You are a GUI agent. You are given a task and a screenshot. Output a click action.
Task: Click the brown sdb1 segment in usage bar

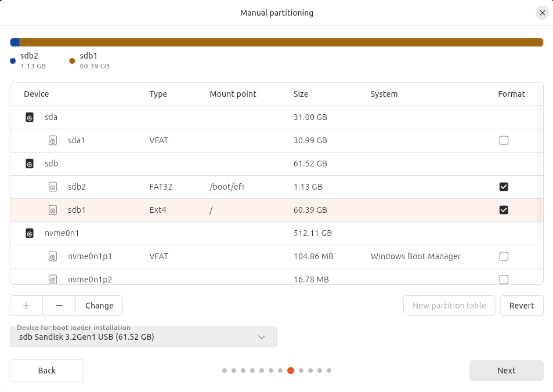[281, 42]
